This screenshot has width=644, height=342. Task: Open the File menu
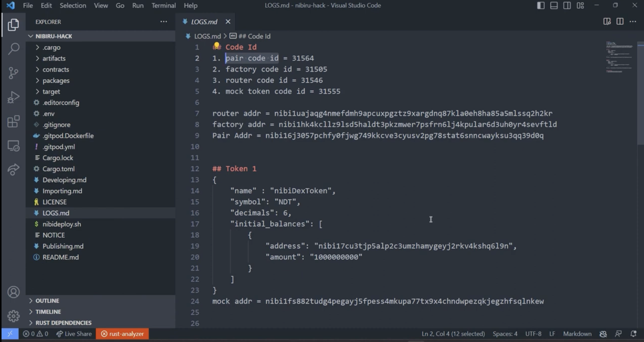(x=28, y=5)
